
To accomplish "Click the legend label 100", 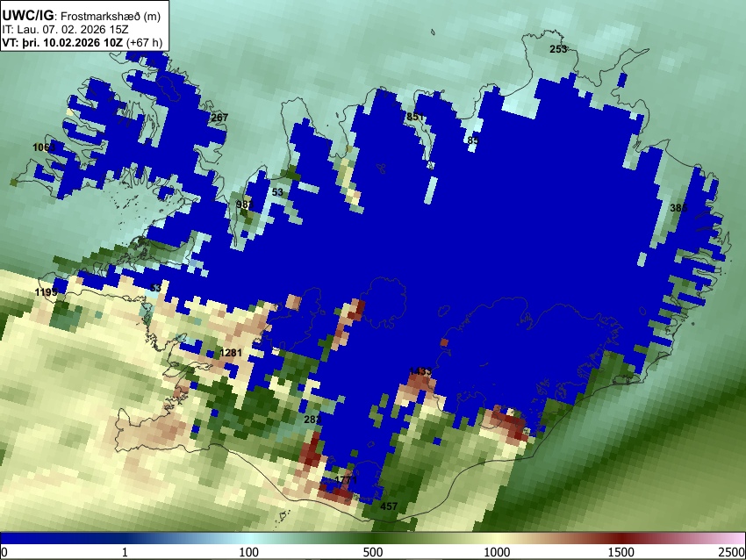I will click(248, 552).
